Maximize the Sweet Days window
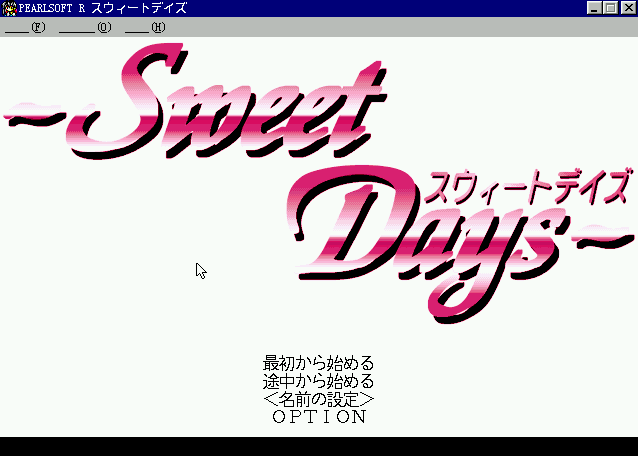 point(610,8)
